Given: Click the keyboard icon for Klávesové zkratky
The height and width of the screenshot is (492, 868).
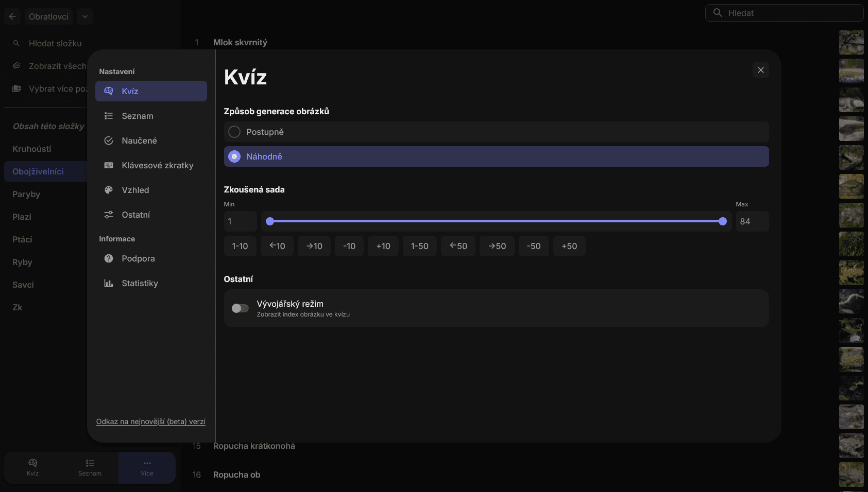Looking at the screenshot, I should pyautogui.click(x=109, y=165).
